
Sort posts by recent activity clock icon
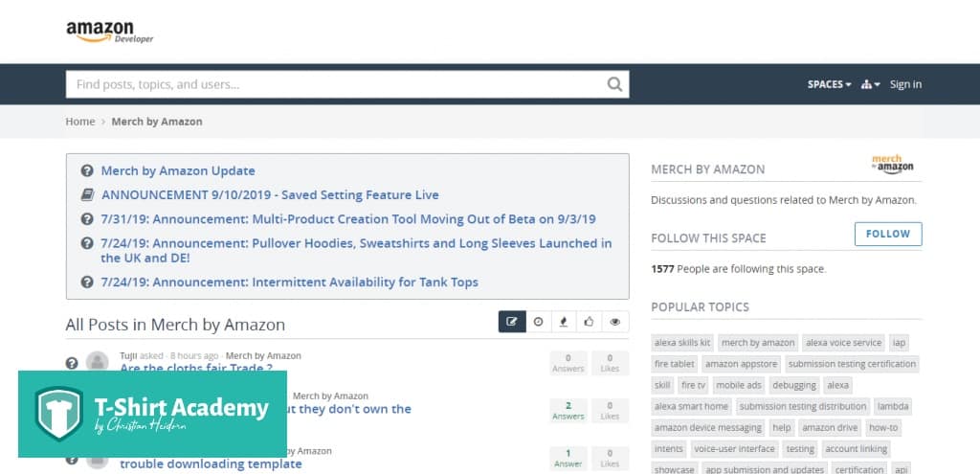(538, 322)
